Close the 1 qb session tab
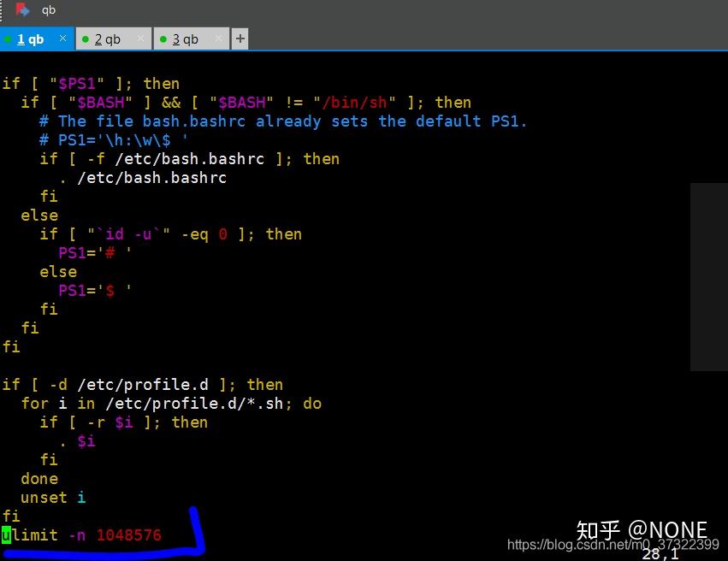 [62, 38]
